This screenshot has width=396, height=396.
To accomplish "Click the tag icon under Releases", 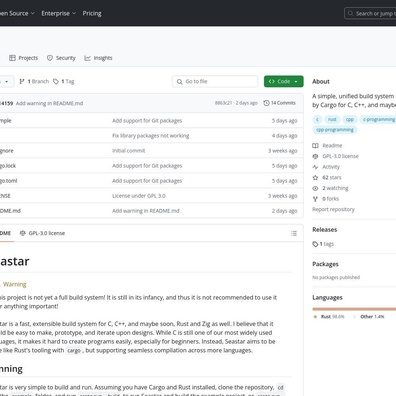I will [x=315, y=244].
